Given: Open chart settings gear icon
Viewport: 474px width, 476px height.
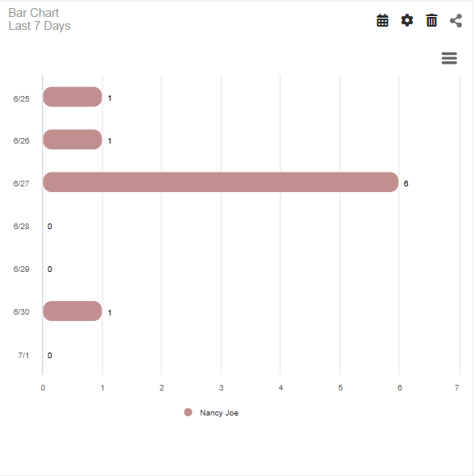Looking at the screenshot, I should (x=407, y=20).
